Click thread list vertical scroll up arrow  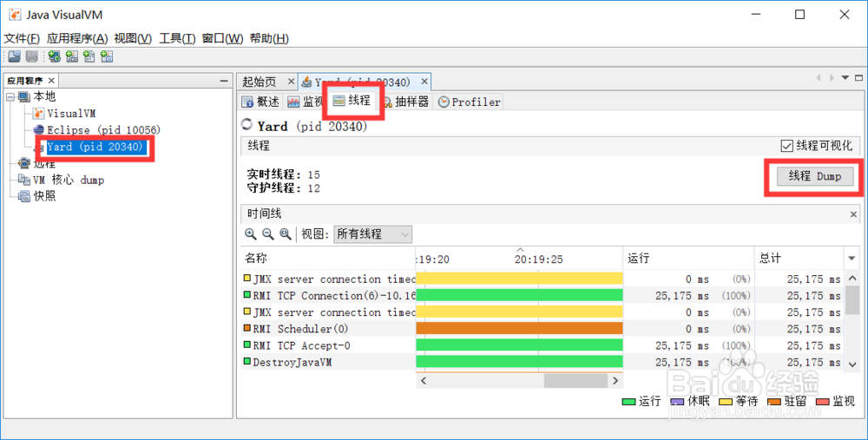point(852,279)
